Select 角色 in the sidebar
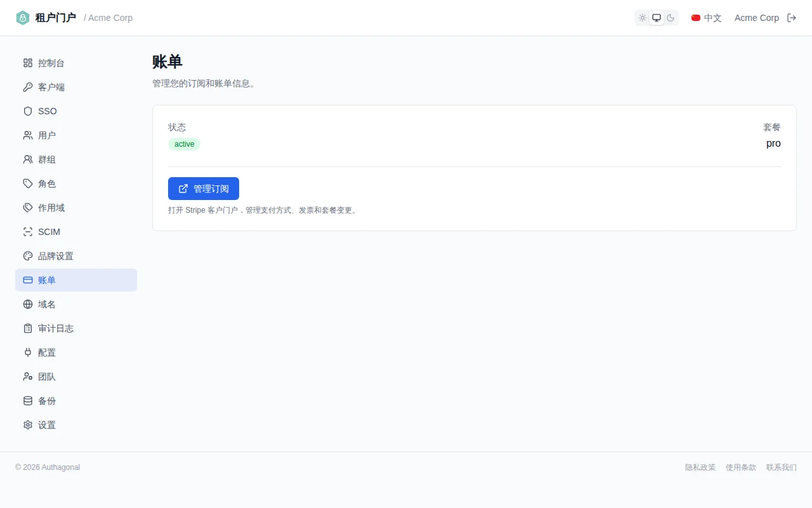812x508 pixels. coord(47,184)
